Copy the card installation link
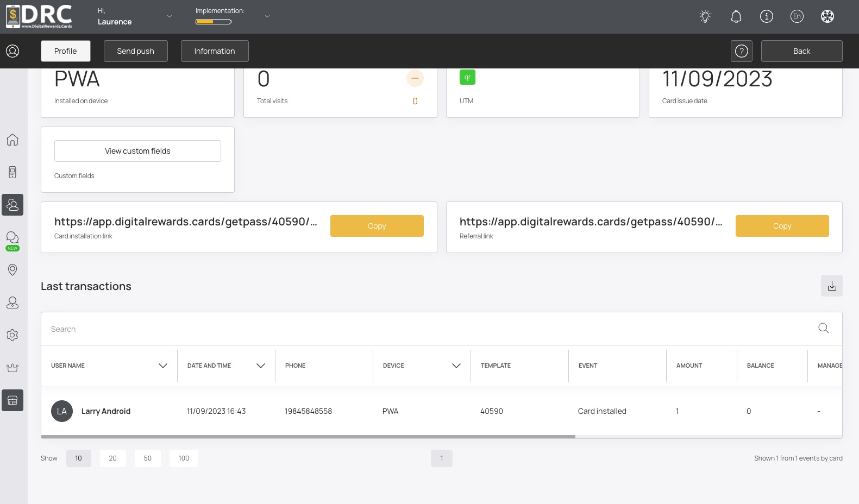The image size is (859, 504). coord(377,226)
